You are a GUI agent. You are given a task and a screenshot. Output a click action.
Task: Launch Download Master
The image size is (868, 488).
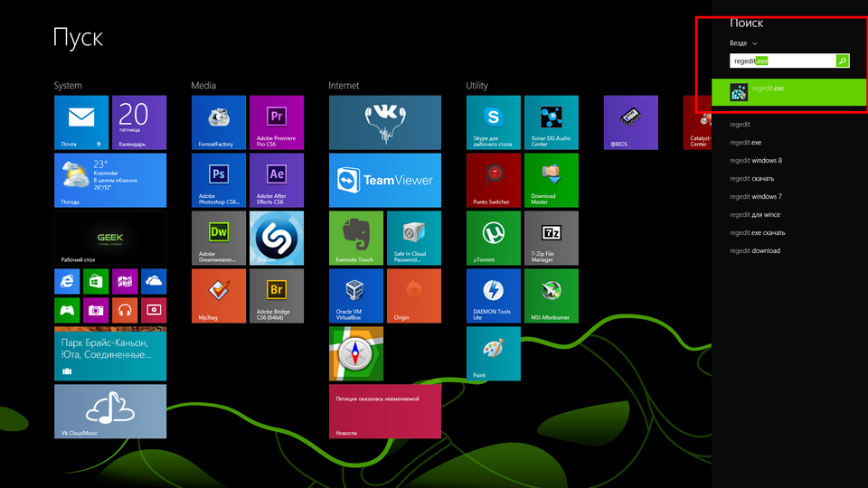pyautogui.click(x=552, y=181)
